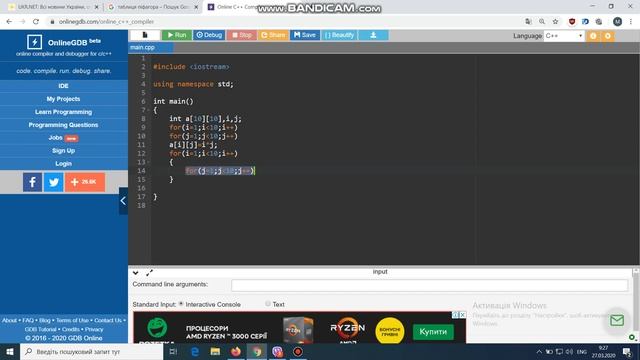Click the browser back arrow
640x360 pixels.
tap(9, 22)
